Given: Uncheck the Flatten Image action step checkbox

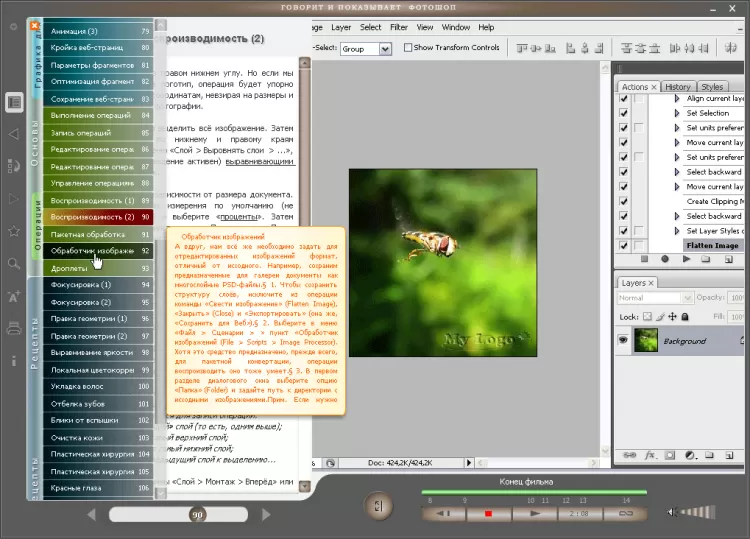Looking at the screenshot, I should (624, 245).
